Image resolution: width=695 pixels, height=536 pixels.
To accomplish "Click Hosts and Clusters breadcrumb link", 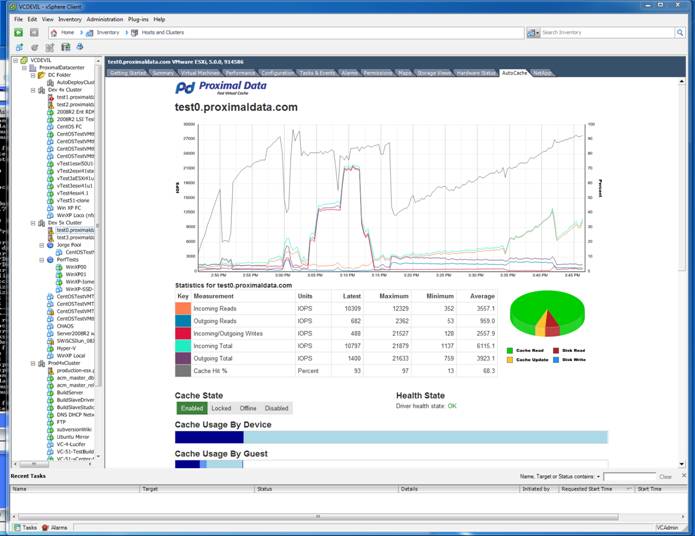I will click(163, 33).
